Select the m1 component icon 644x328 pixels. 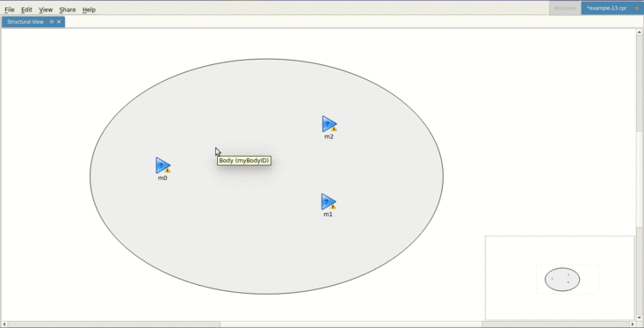point(329,202)
